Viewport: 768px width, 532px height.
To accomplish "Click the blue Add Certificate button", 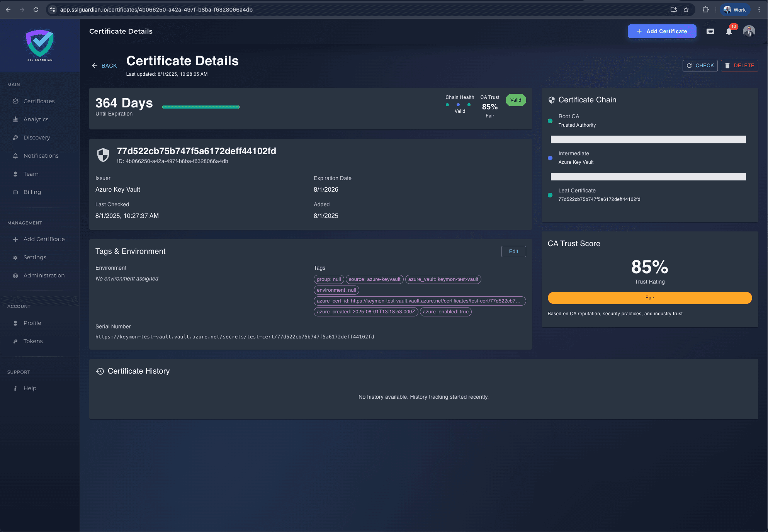I will pos(662,31).
